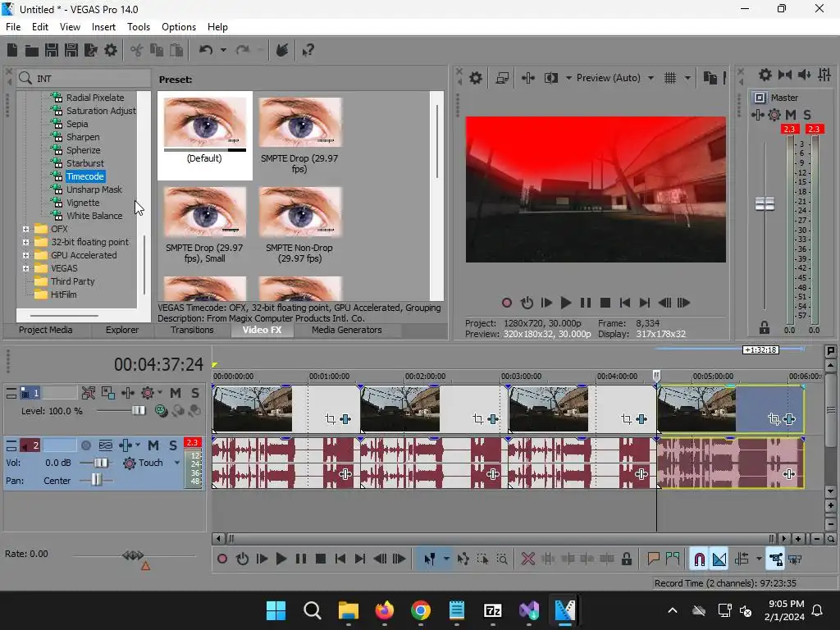Open the Preview (Auto) quality dropdown
The width and height of the screenshot is (840, 630).
tap(651, 78)
